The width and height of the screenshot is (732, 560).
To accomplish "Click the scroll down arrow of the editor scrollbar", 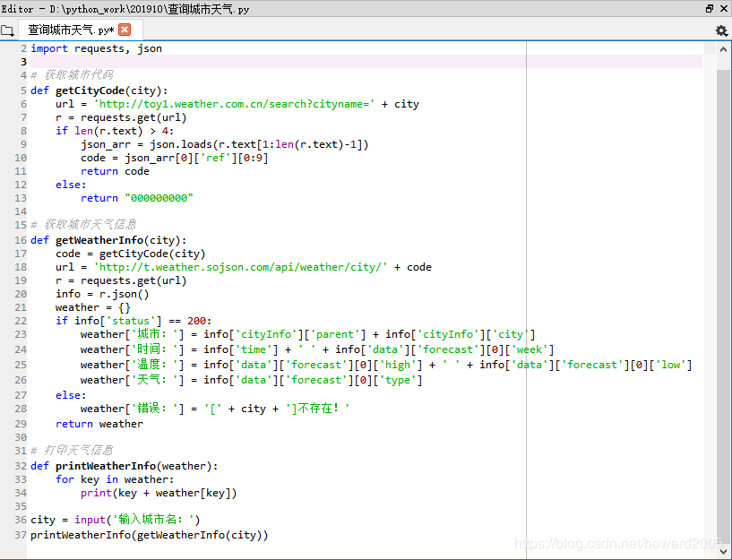I will tap(723, 551).
